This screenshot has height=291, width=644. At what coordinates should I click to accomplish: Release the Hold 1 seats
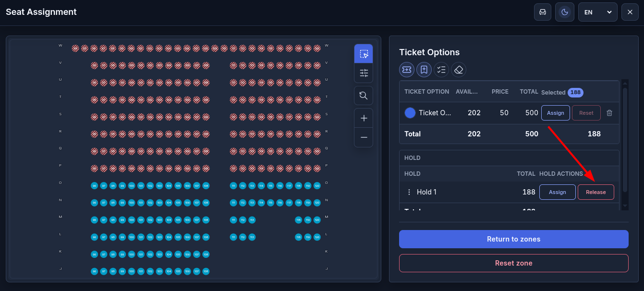tap(596, 192)
